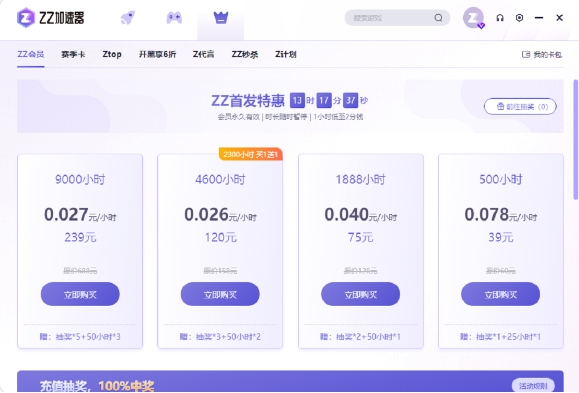
Task: Click the ZZ首发特惠 heading
Action: [x=248, y=100]
